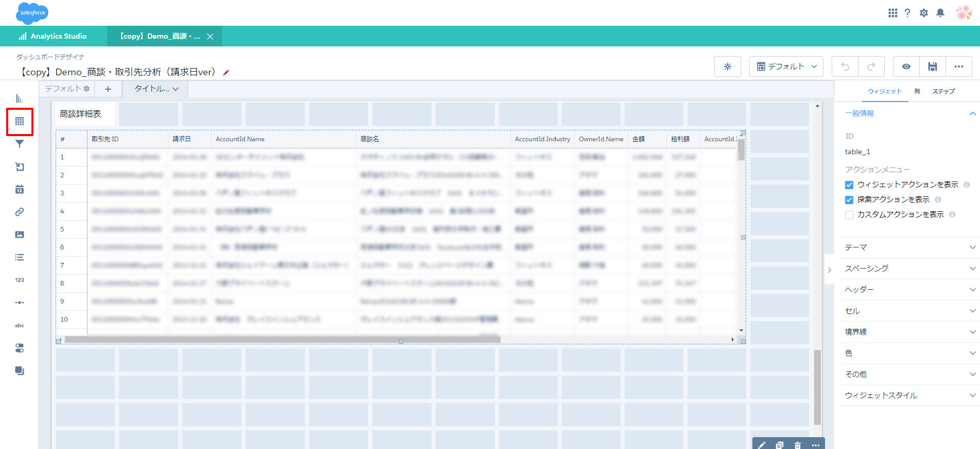Select the table widget icon in sidebar
The width and height of the screenshot is (980, 449).
[x=20, y=122]
